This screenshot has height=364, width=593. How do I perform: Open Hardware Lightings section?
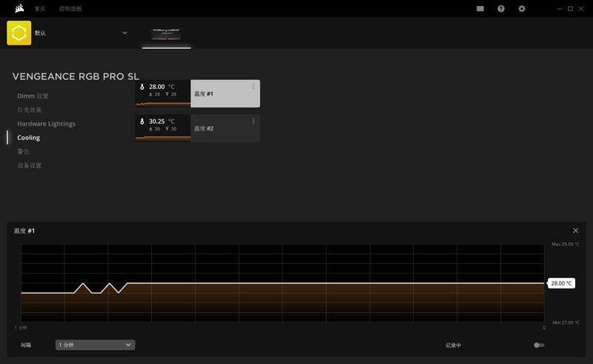[x=46, y=124]
